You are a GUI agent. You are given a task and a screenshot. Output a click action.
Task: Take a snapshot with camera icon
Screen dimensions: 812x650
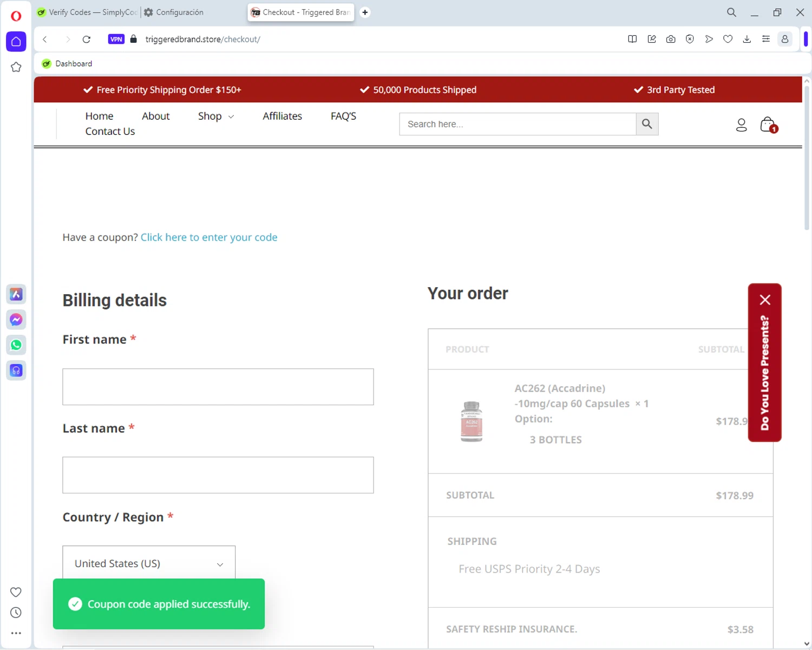tap(671, 39)
